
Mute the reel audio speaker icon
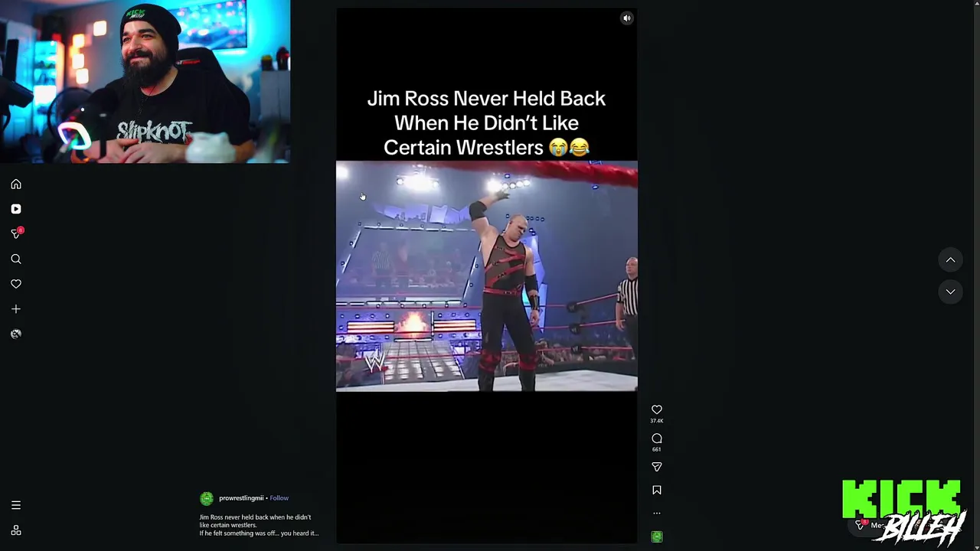(626, 18)
